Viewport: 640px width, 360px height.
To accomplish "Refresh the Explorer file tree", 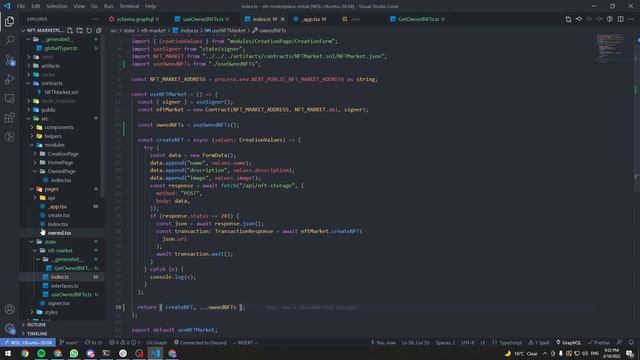I will [89, 30].
